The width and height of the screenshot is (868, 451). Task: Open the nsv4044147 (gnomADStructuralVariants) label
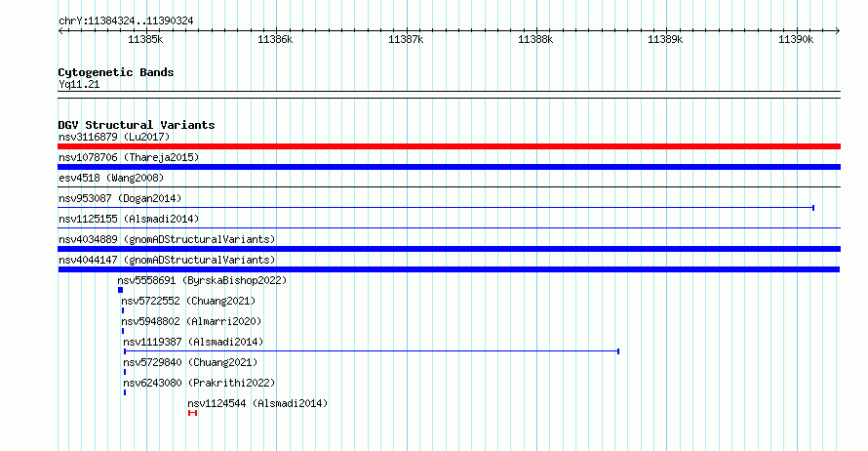click(167, 260)
